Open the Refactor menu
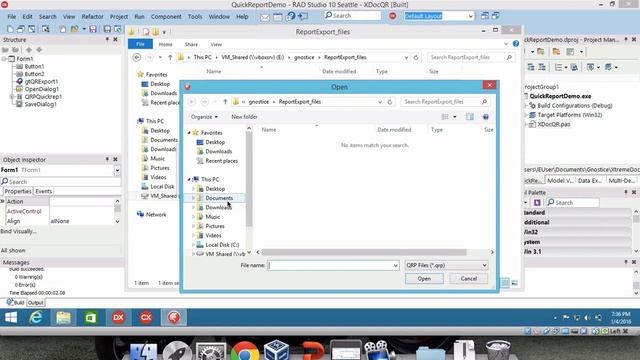Image resolution: width=640 pixels, height=360 pixels. [92, 17]
